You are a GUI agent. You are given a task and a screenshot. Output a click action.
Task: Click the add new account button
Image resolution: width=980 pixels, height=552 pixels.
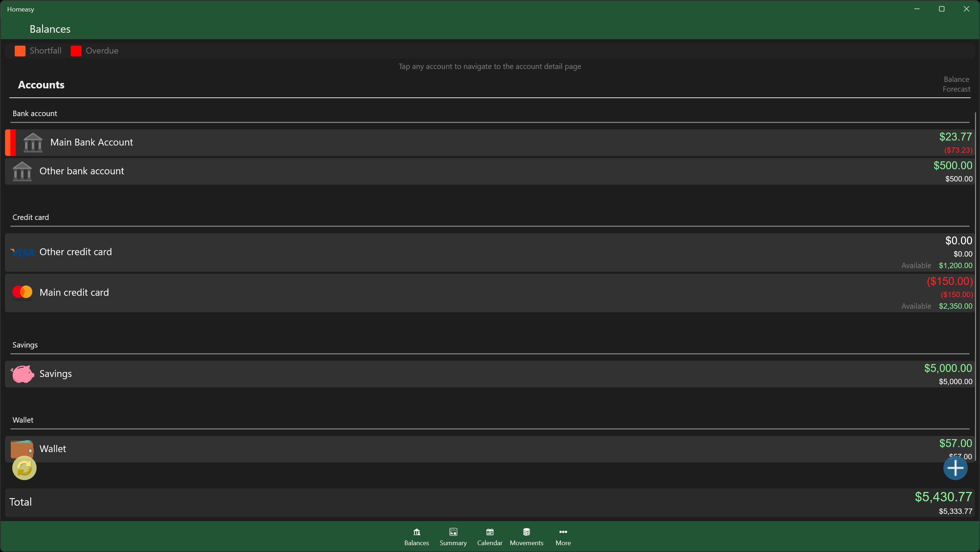tap(955, 468)
